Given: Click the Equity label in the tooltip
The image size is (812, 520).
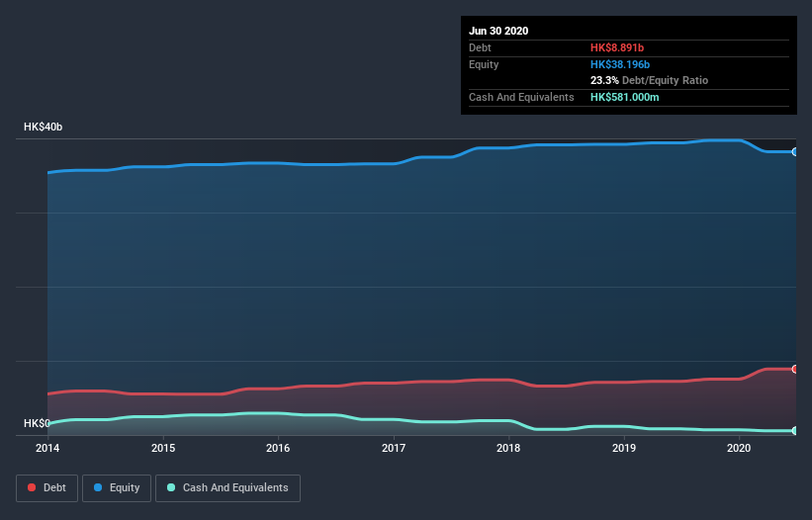Looking at the screenshot, I should 484,64.
